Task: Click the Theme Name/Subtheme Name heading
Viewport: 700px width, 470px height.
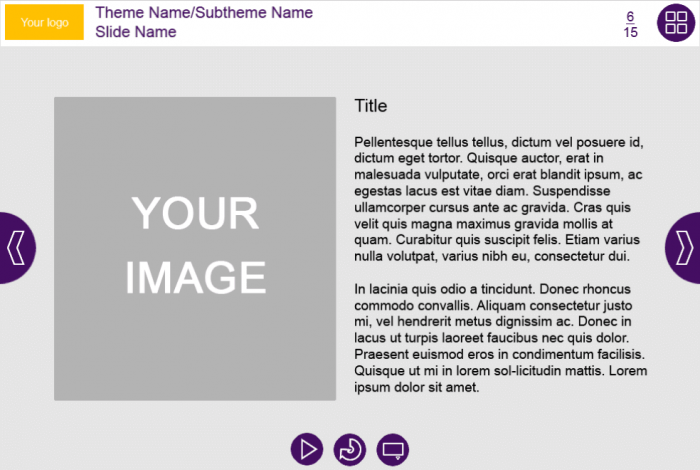Action: (x=204, y=13)
